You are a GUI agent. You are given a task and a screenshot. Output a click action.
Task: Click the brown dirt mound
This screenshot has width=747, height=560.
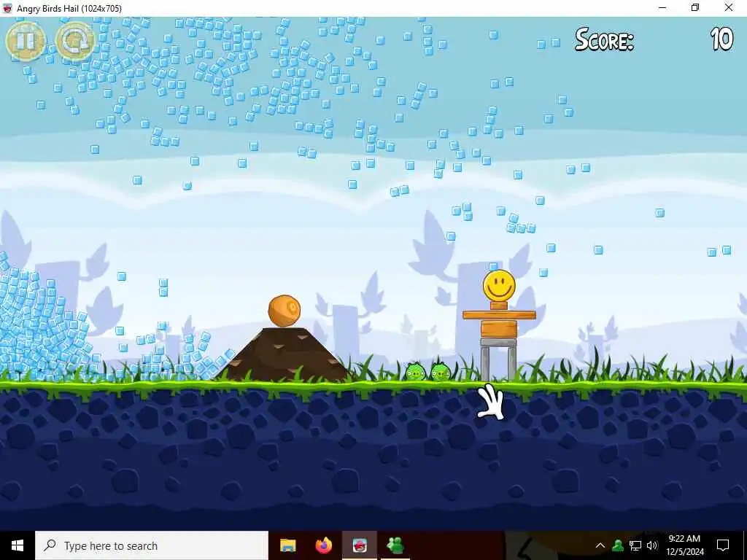pos(285,354)
